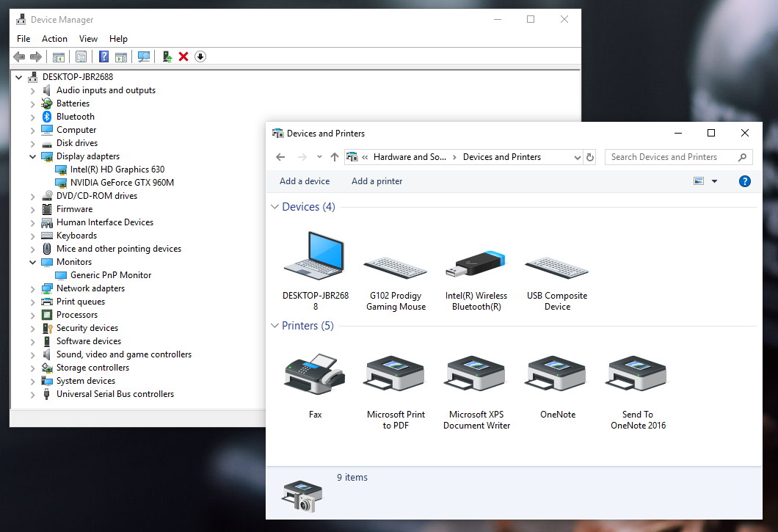Open the Help menu
This screenshot has width=778, height=532.
[118, 39]
